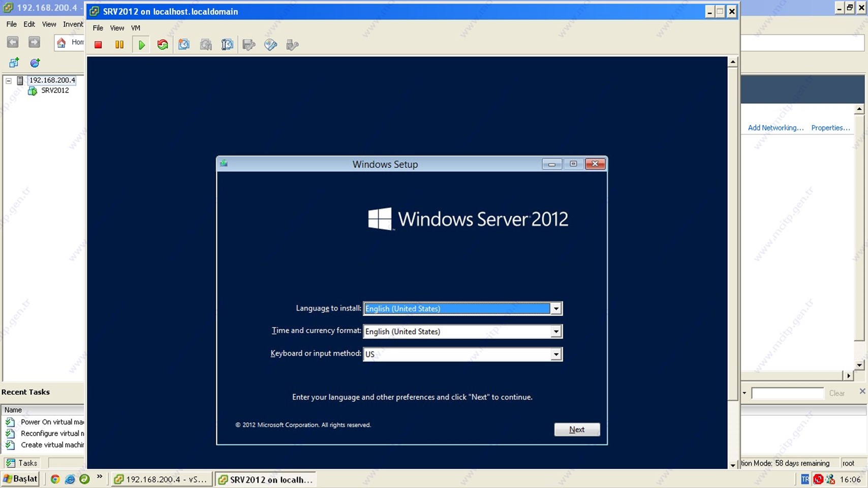Click the right panel horizontal scroll right arrow
Image resolution: width=868 pixels, height=488 pixels.
[848, 376]
